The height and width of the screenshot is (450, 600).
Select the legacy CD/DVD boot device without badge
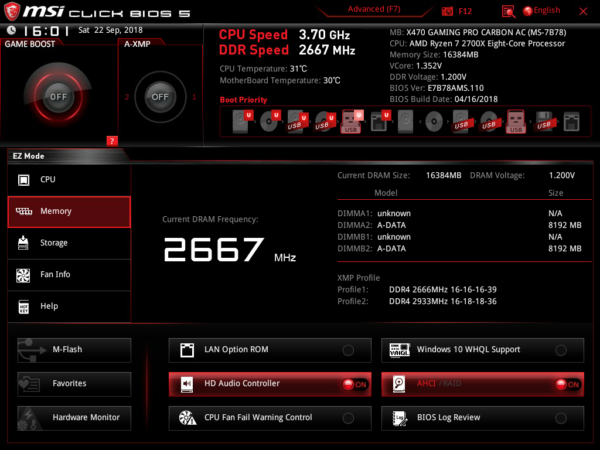(434, 122)
